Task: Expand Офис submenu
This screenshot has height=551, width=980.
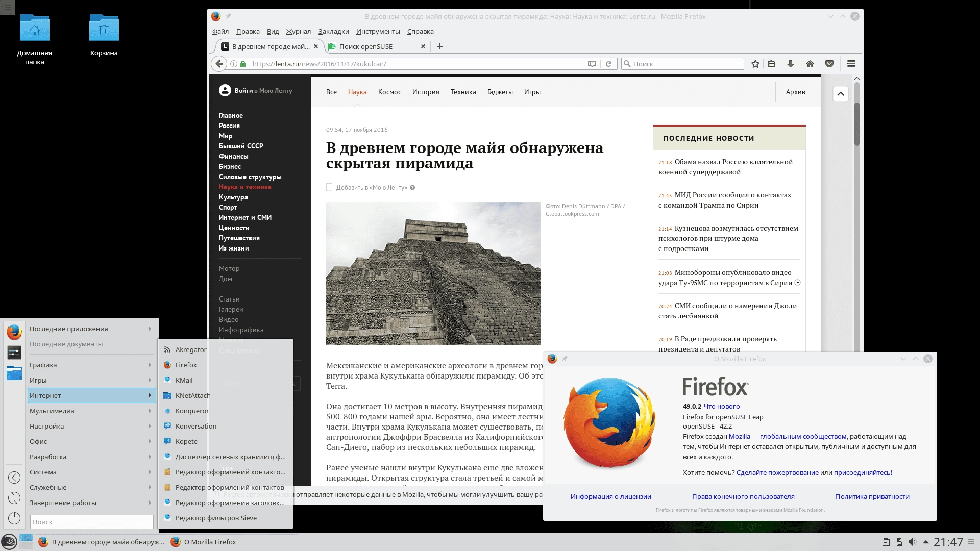Action: click(x=91, y=442)
